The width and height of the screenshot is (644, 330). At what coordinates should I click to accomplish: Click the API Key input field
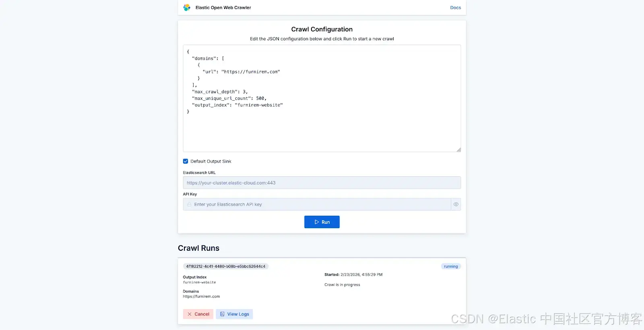317,204
